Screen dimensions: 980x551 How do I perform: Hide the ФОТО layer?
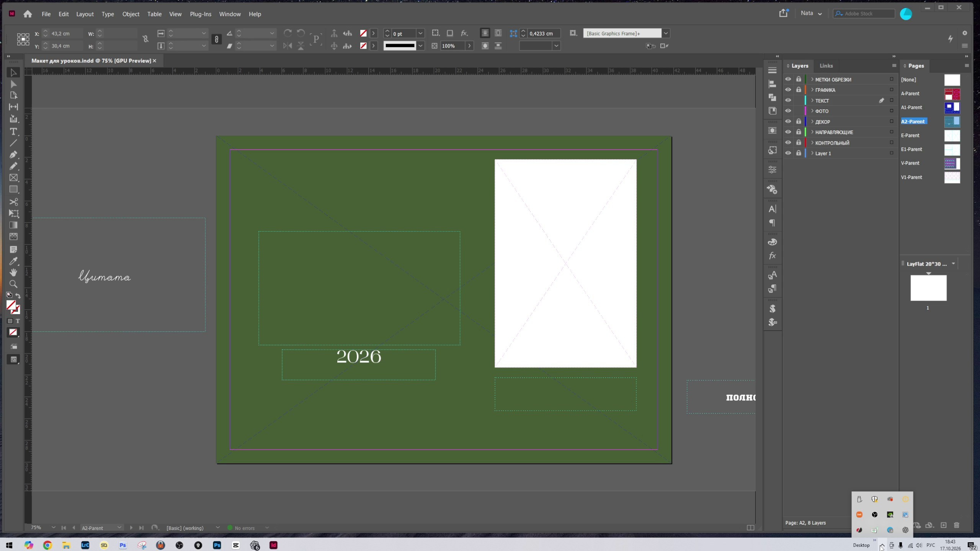pyautogui.click(x=788, y=111)
